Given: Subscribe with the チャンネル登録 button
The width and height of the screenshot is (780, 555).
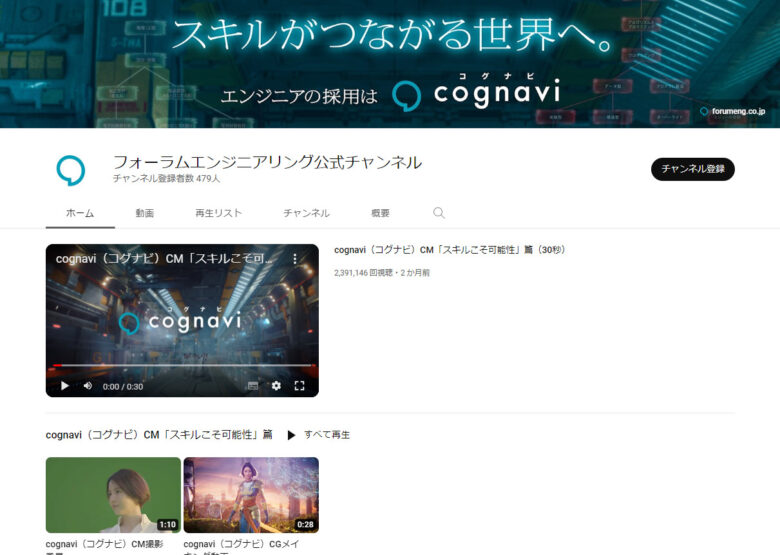Looking at the screenshot, I should pyautogui.click(x=692, y=169).
